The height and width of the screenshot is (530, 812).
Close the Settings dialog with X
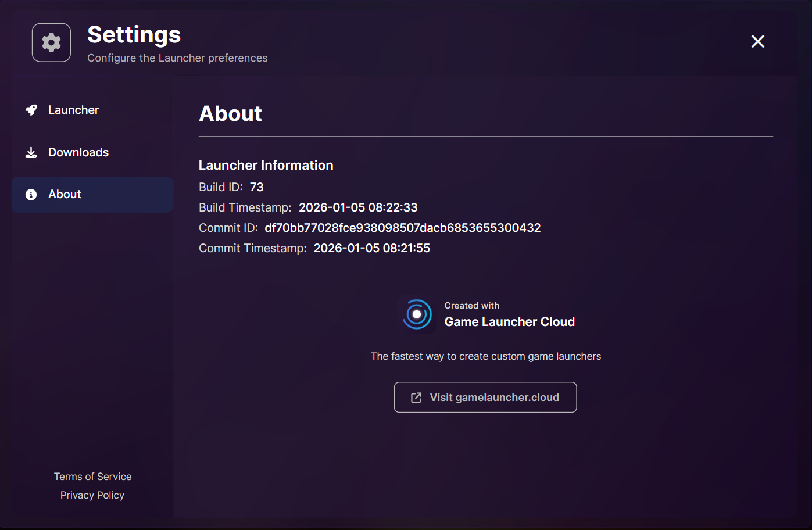click(757, 41)
